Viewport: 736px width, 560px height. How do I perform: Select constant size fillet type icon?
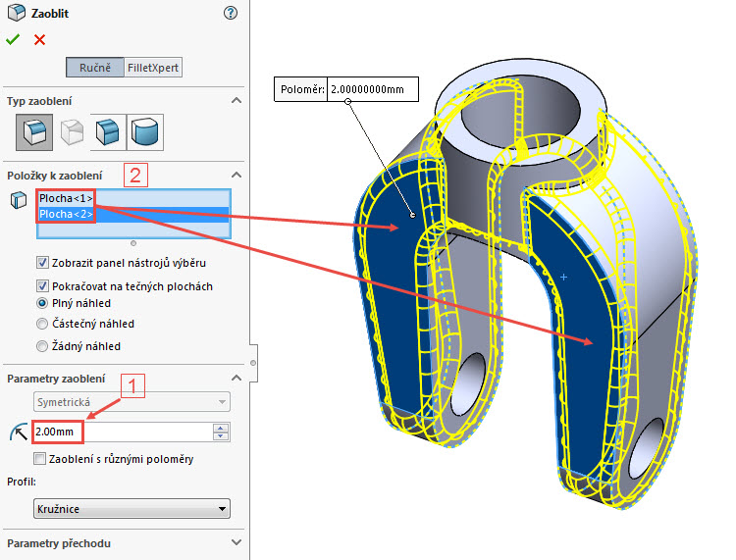34,131
